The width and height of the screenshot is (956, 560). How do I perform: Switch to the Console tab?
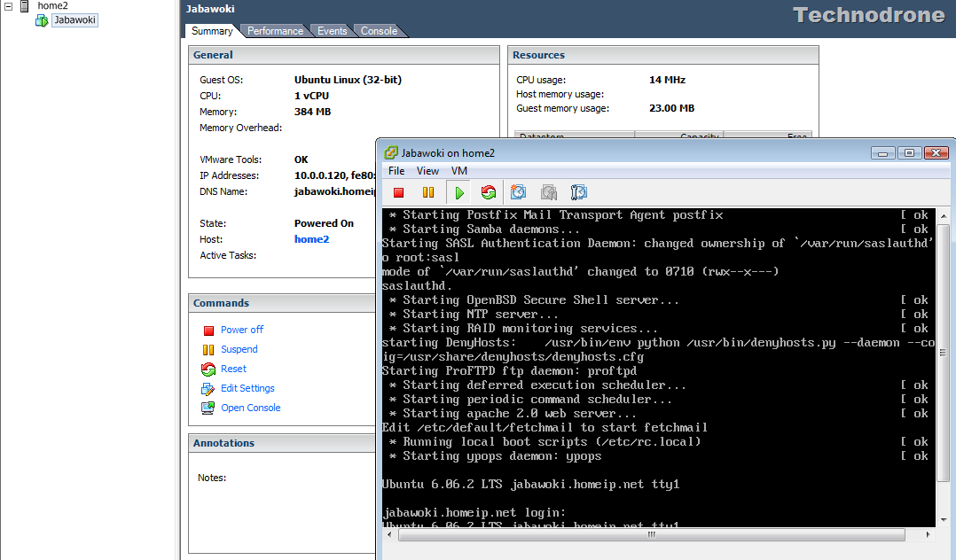[x=379, y=31]
